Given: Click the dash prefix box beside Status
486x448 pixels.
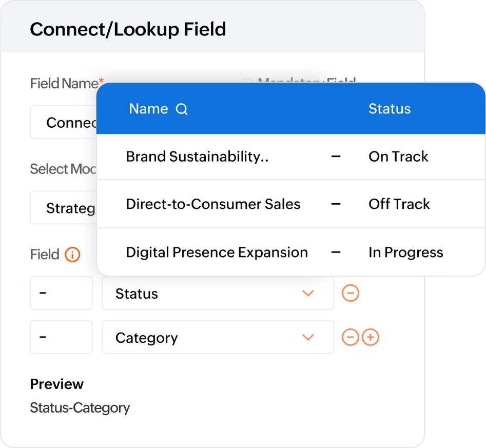Looking at the screenshot, I should (x=61, y=293).
